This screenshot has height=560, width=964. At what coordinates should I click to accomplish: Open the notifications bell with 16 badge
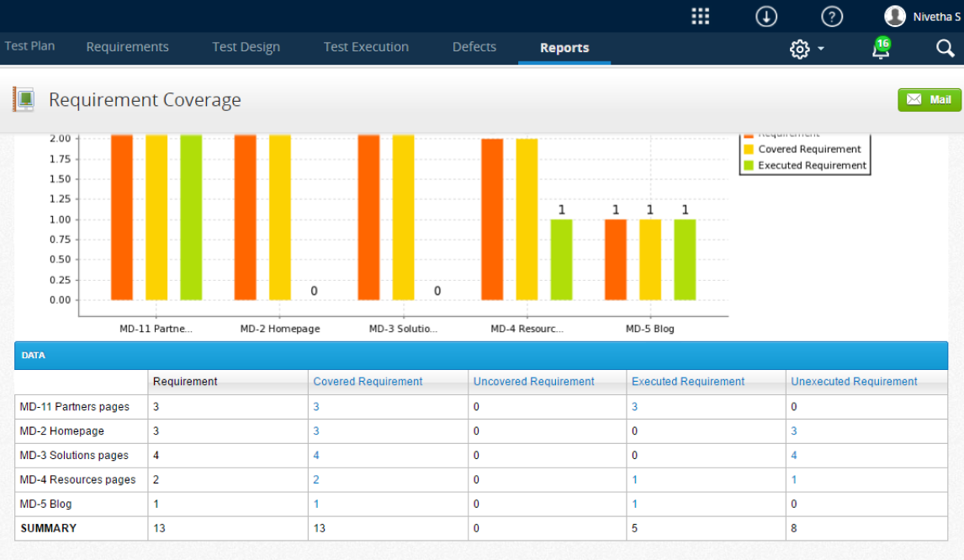coord(880,49)
